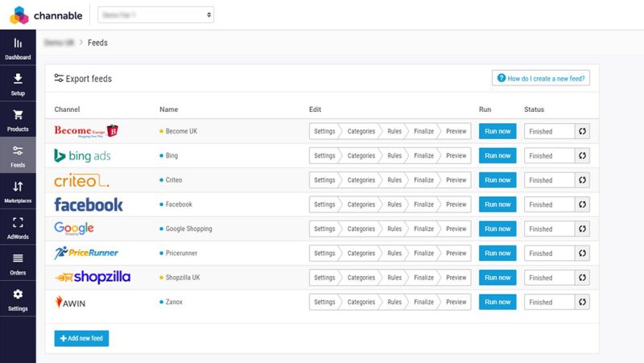
Task: Open the project selector dropdown
Action: [155, 14]
